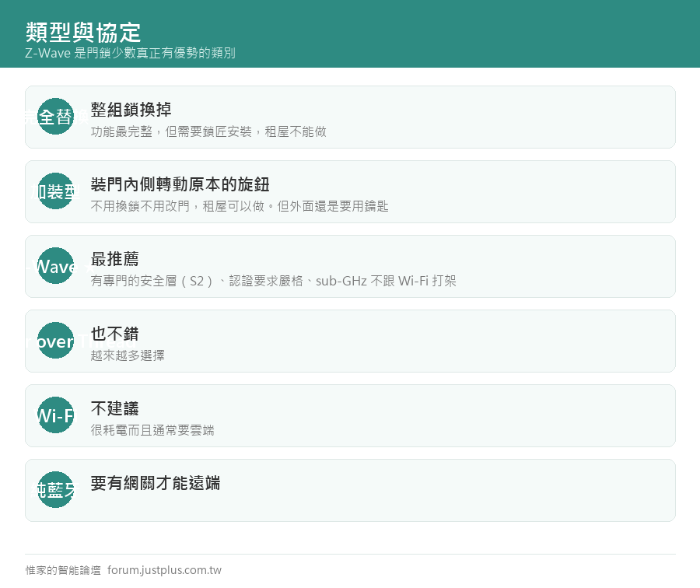Viewport: 700px width, 588px height.
Task: Open the forum.justplus.com.tw footer link
Action: point(164,570)
